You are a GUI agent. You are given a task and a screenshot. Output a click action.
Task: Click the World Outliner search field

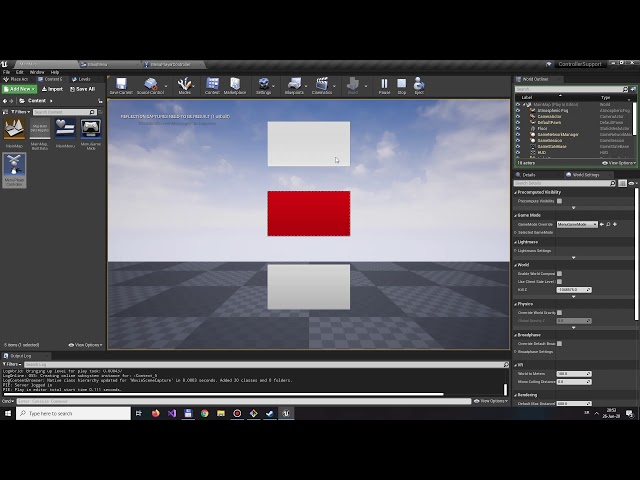[x=569, y=89]
